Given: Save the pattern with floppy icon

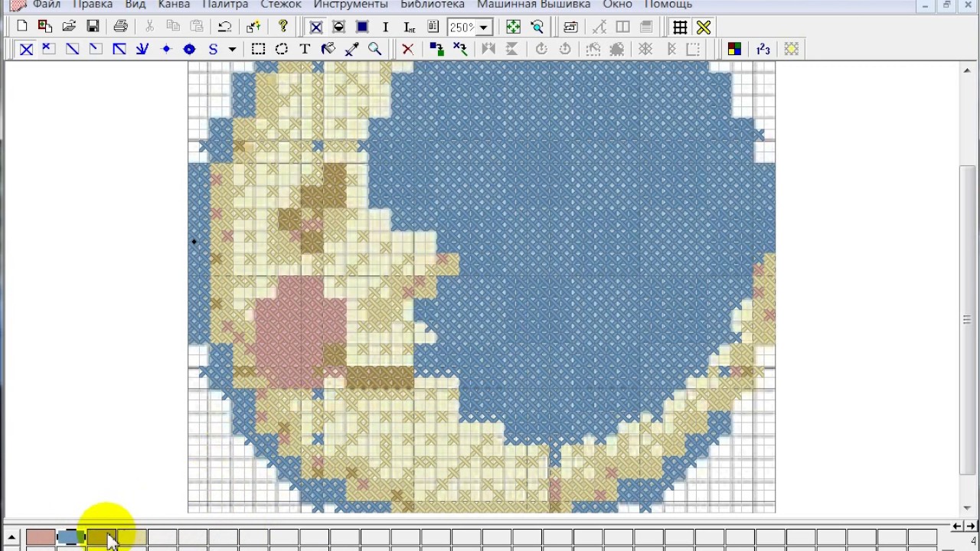Looking at the screenshot, I should point(93,27).
